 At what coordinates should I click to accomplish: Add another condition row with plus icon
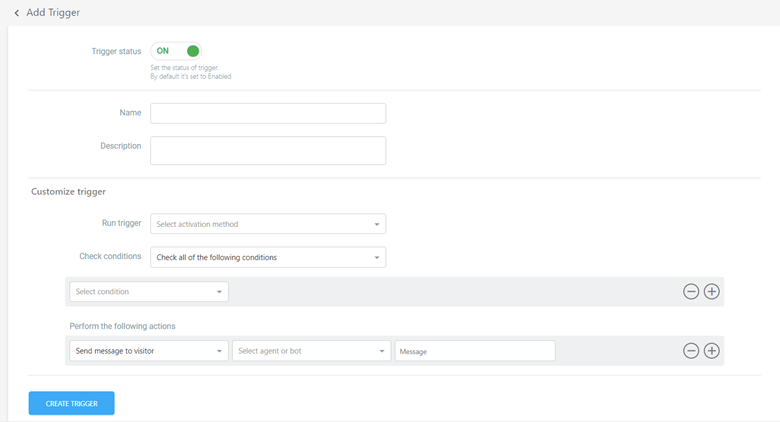[711, 292]
